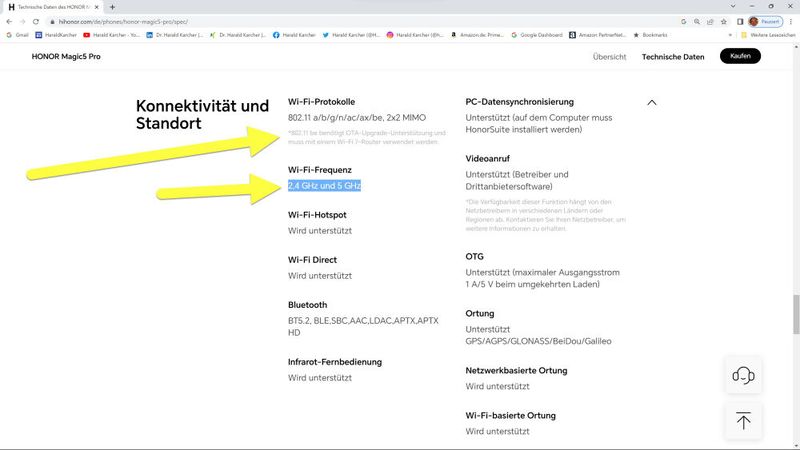Bookmark this page with the star
The width and height of the screenshot is (800, 450).
723,22
